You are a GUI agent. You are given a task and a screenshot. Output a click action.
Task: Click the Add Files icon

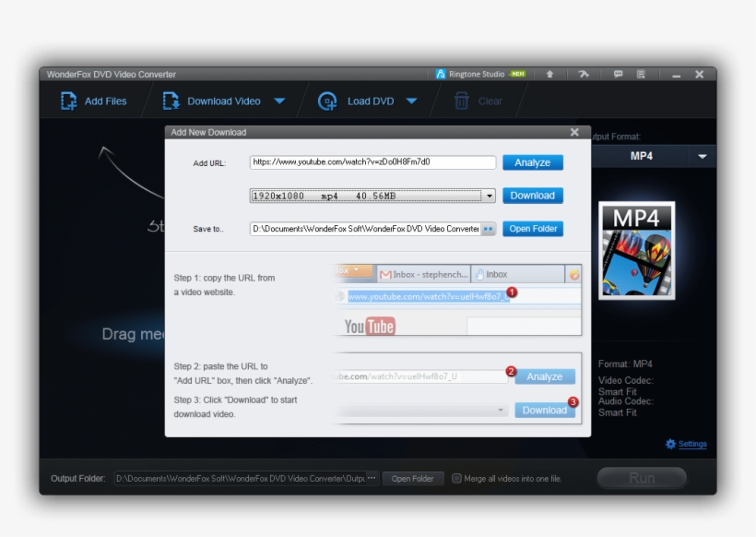click(x=68, y=101)
